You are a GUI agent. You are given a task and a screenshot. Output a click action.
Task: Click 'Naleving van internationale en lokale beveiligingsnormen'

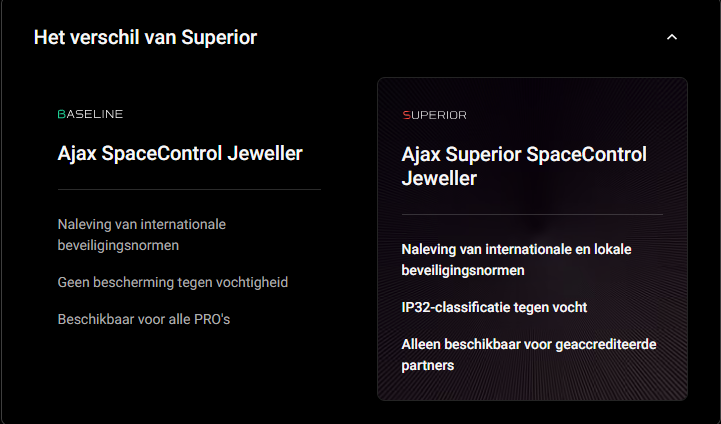tap(516, 258)
